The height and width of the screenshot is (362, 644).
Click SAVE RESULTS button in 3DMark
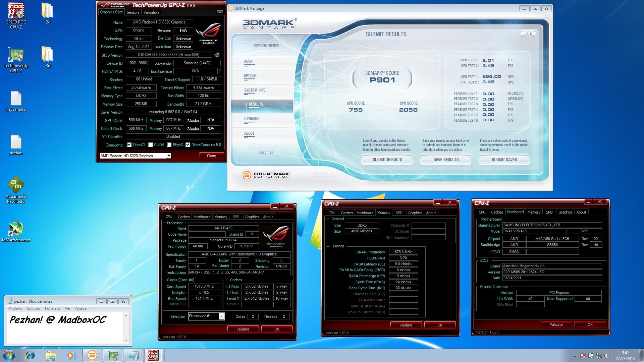(x=446, y=160)
